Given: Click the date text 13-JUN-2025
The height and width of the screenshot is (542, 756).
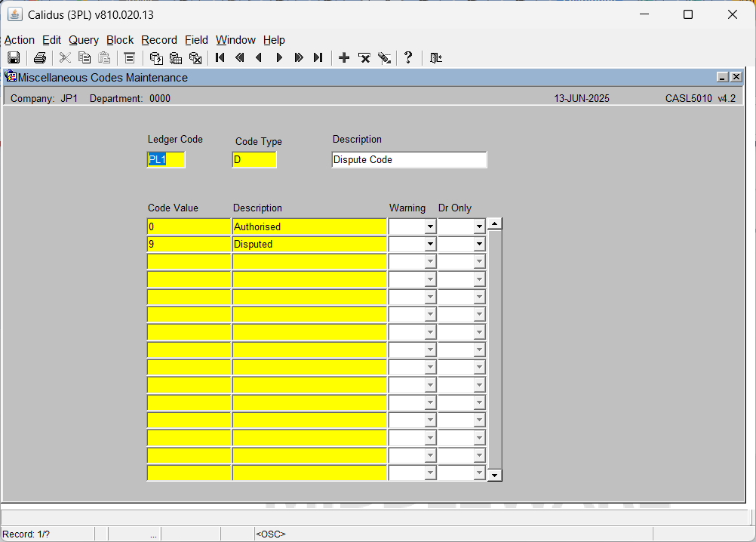Looking at the screenshot, I should click(582, 98).
